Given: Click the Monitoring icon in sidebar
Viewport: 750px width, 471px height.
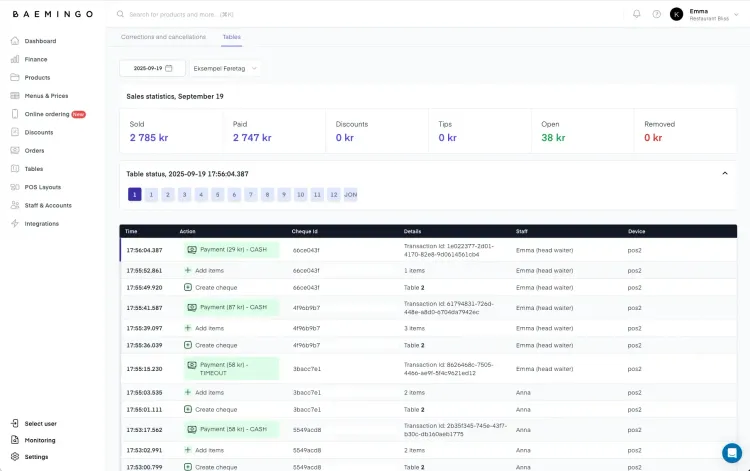Looking at the screenshot, I should click(x=16, y=440).
